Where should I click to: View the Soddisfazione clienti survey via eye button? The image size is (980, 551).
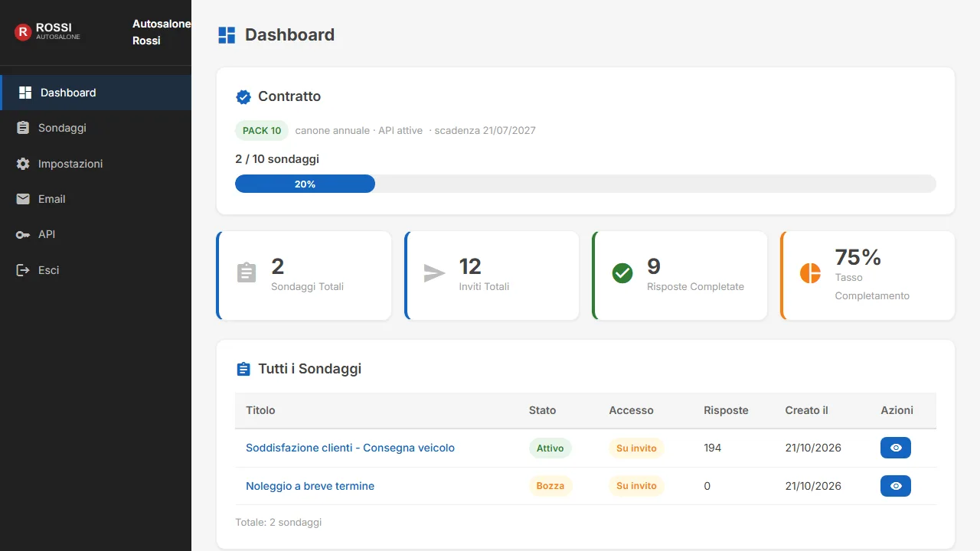896,448
